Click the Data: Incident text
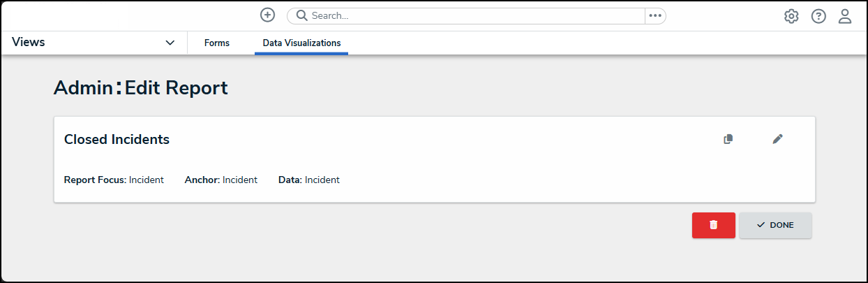 click(x=309, y=180)
